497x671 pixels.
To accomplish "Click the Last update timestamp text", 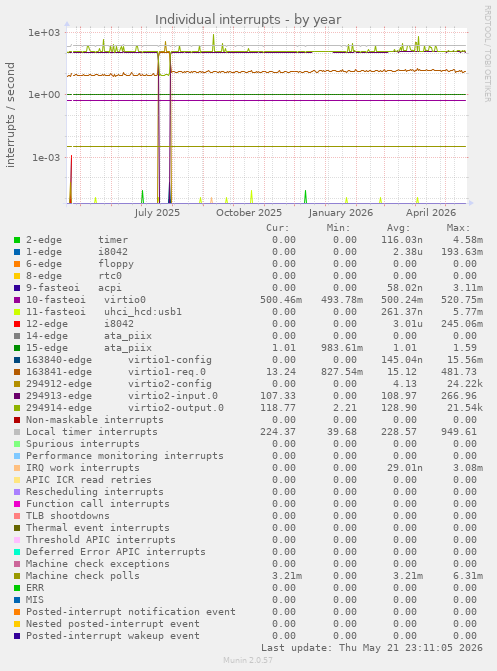I will 372,648.
